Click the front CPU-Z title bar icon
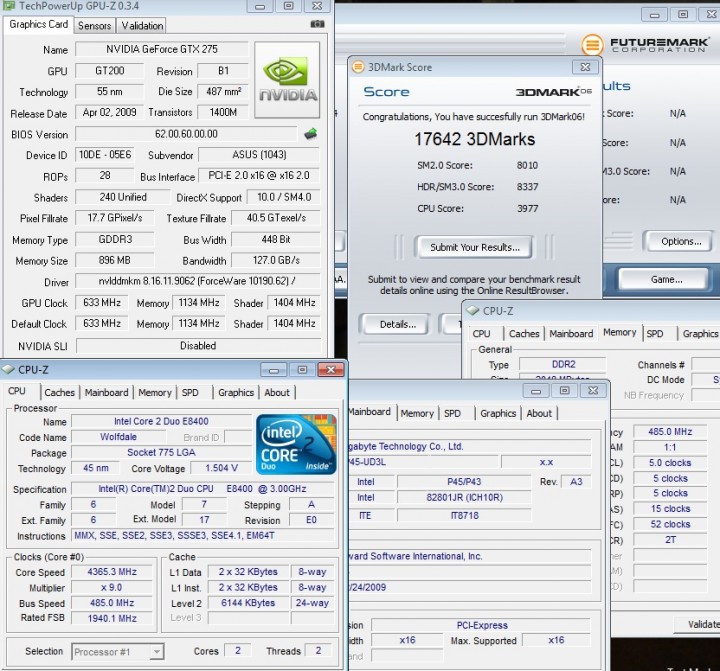 [x=8, y=370]
